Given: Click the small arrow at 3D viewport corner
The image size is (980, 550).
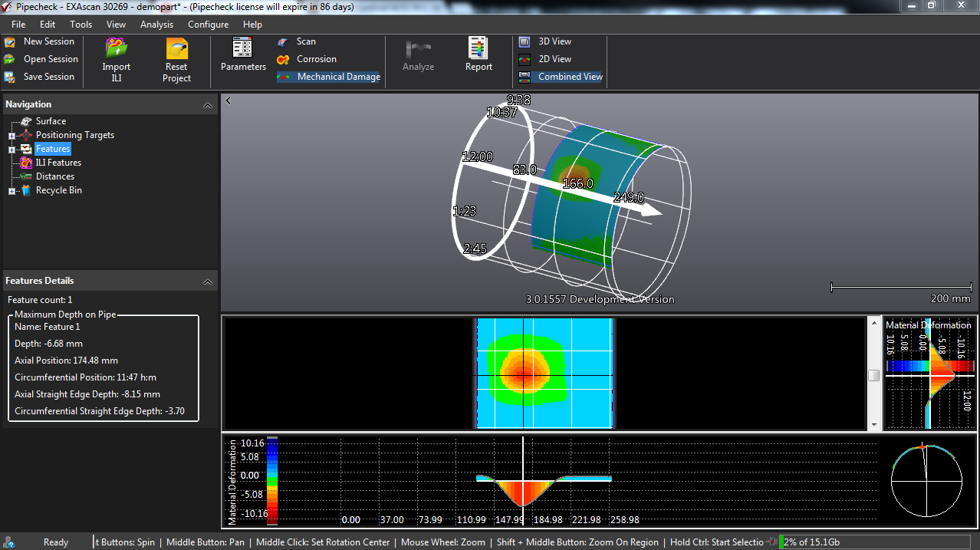Looking at the screenshot, I should (228, 100).
